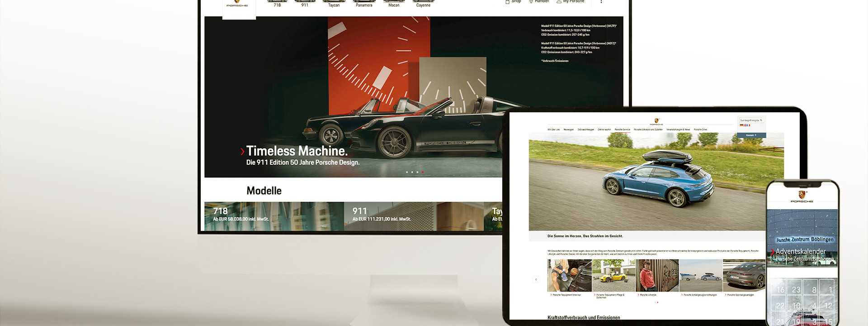Click the German flag language icon
The height and width of the screenshot is (326, 868).
click(741, 125)
